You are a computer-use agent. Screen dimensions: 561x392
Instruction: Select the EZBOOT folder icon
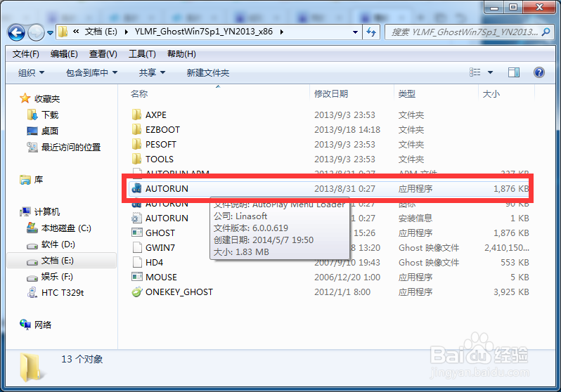136,129
